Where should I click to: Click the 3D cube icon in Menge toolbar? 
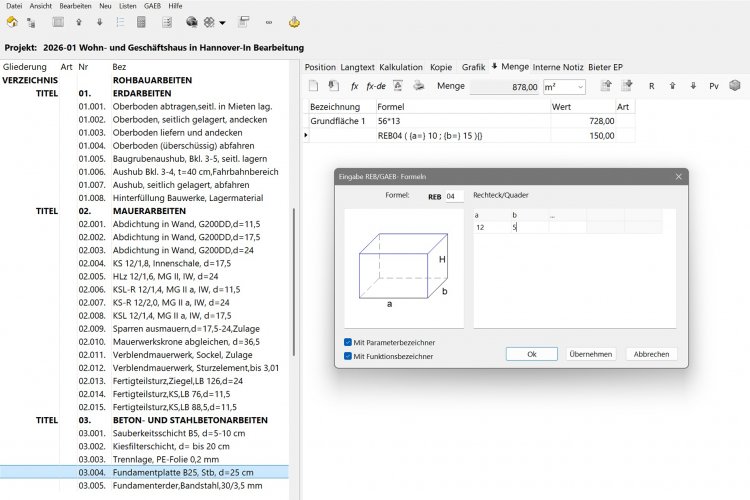click(735, 86)
